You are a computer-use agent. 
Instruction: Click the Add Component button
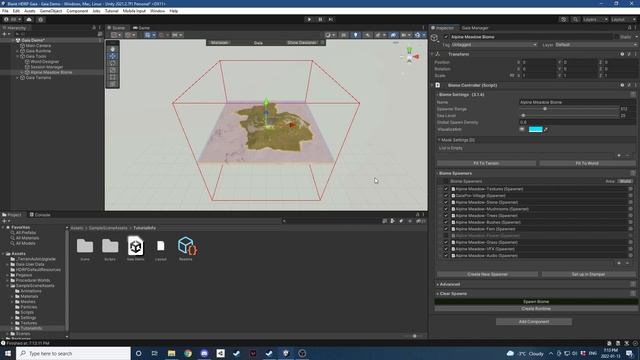(534, 322)
